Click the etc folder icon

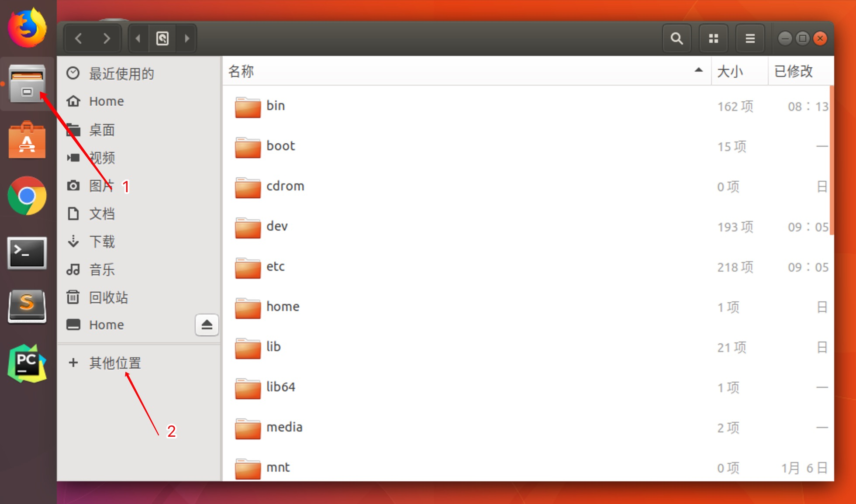click(x=248, y=268)
